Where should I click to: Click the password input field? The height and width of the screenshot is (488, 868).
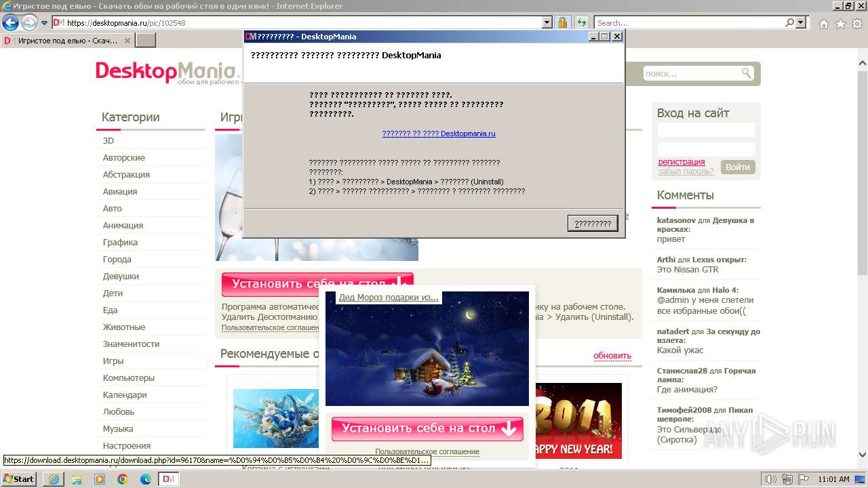[x=706, y=149]
